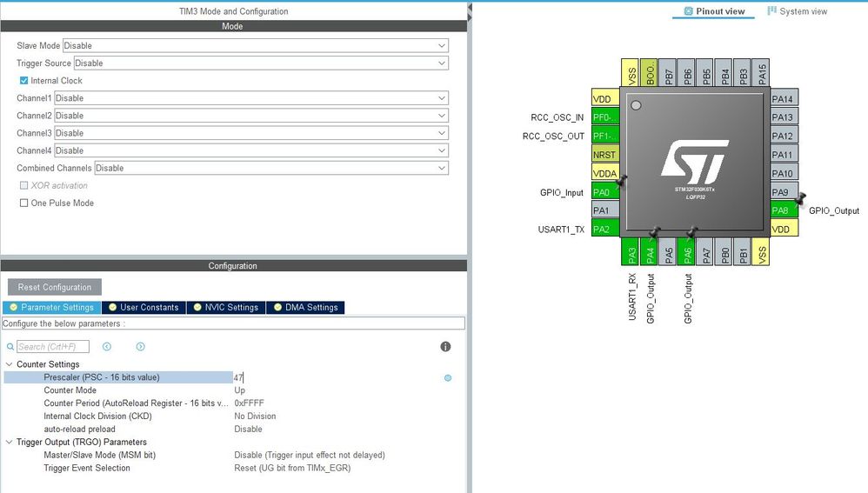Click Counter Period value 0xFFFF

[x=249, y=403]
